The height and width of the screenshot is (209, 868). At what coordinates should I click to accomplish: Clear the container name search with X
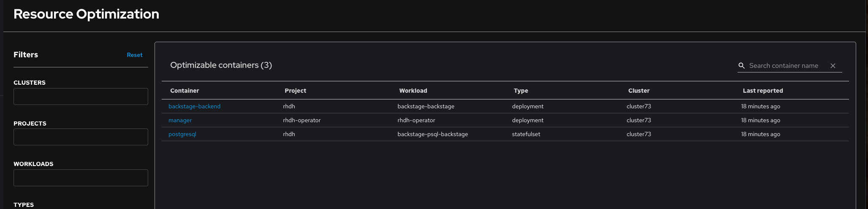(x=833, y=66)
